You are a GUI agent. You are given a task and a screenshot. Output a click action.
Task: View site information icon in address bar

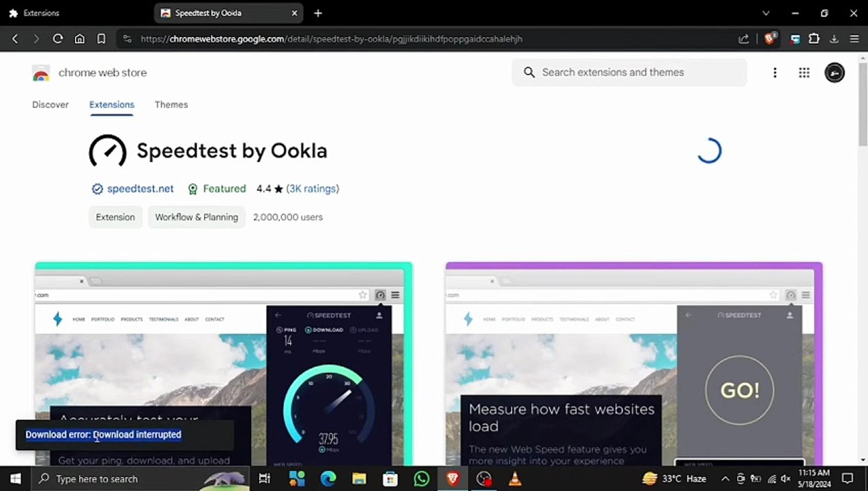127,39
